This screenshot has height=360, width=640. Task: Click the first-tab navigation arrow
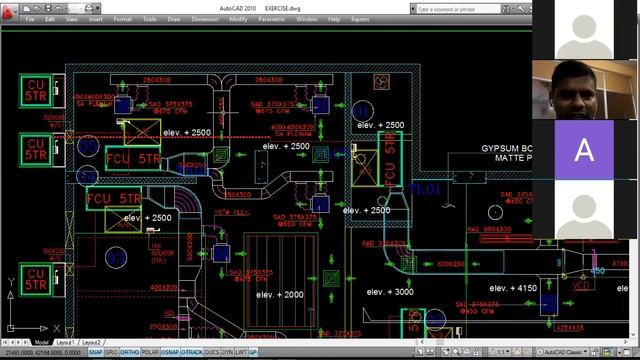point(5,342)
